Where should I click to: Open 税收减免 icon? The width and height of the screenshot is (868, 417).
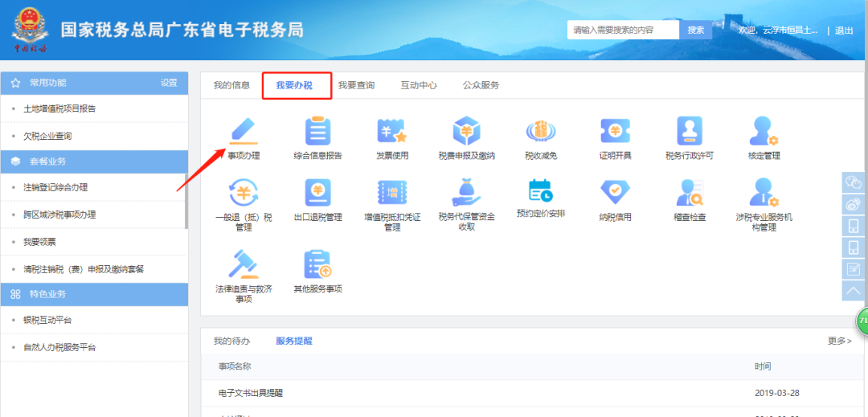(541, 132)
